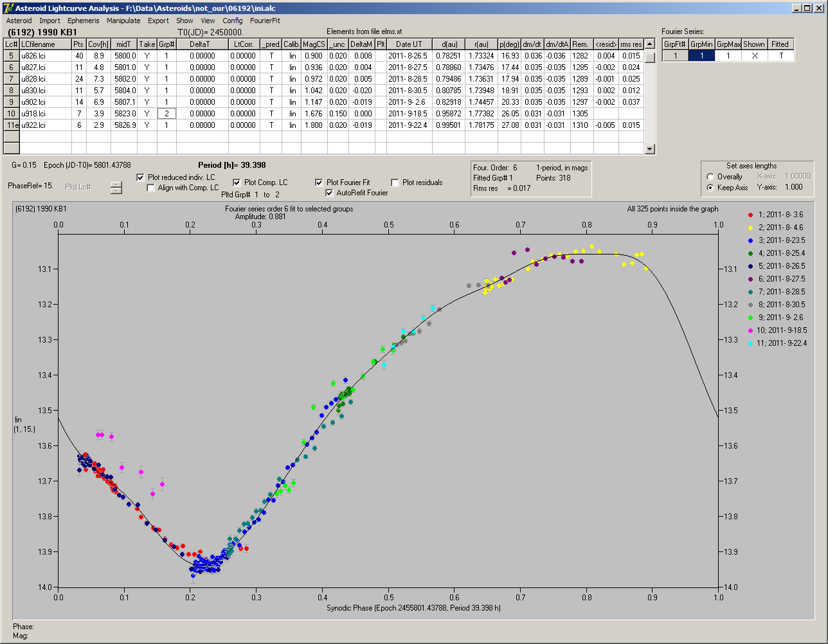The width and height of the screenshot is (828, 644).
Task: Select row header 5 in lightcurve table
Action: pos(12,56)
